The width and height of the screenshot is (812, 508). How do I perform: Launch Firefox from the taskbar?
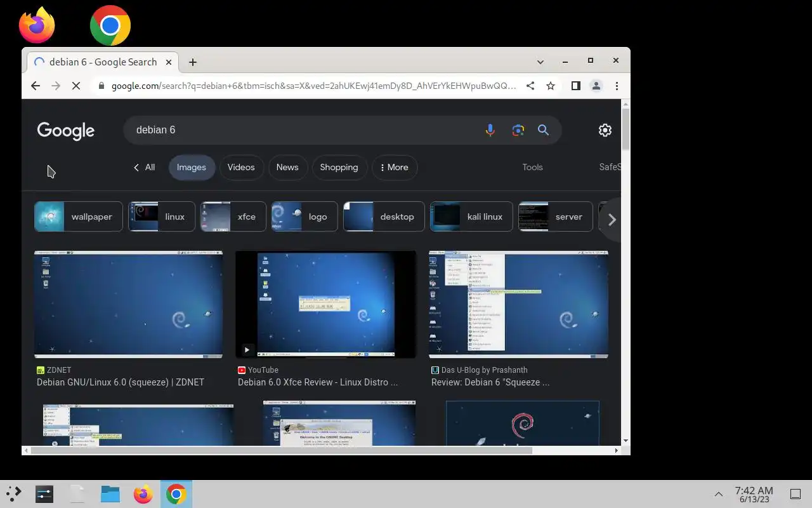[x=143, y=494]
